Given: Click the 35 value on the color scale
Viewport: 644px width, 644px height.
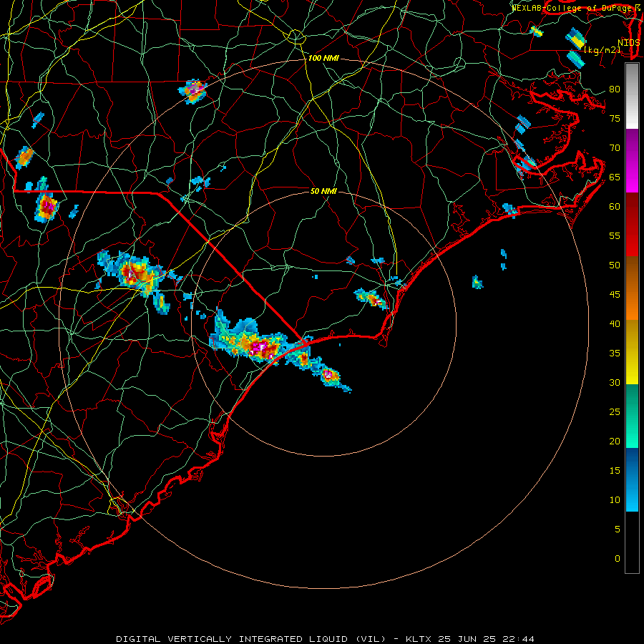Looking at the screenshot, I should tap(615, 353).
